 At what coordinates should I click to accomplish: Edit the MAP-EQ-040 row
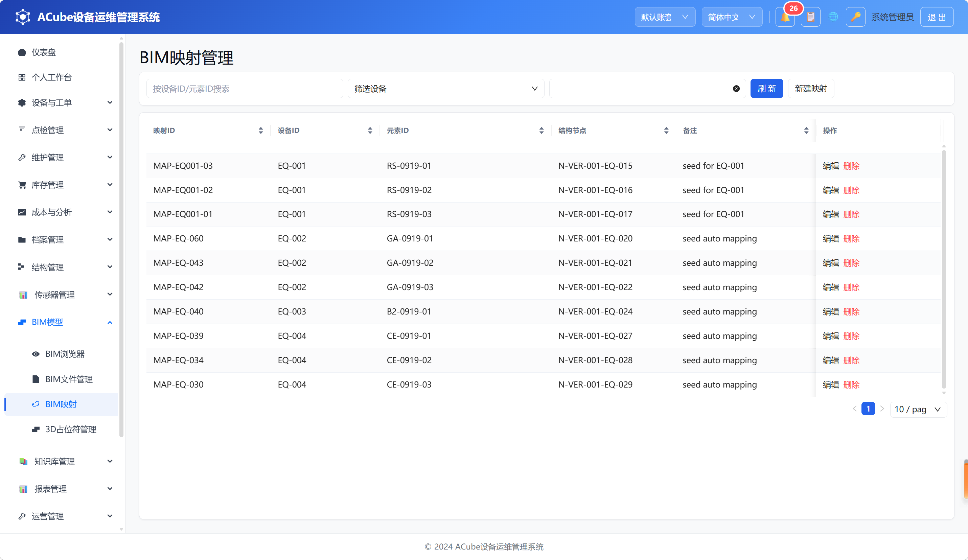tap(830, 311)
